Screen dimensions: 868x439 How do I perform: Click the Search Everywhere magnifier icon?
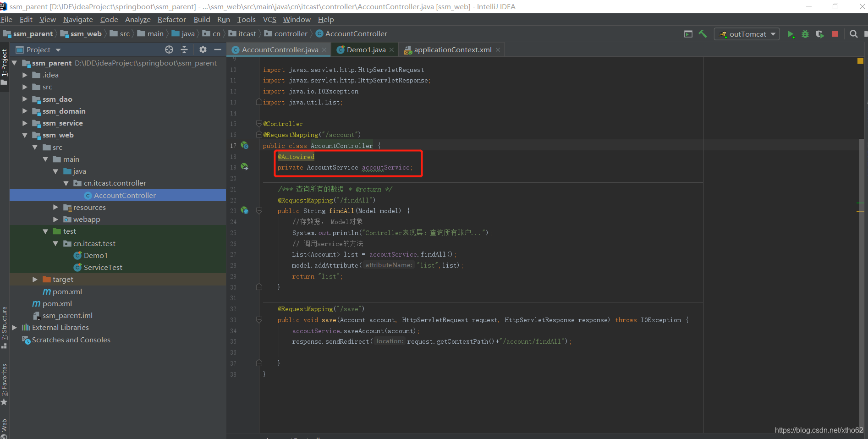(x=853, y=34)
